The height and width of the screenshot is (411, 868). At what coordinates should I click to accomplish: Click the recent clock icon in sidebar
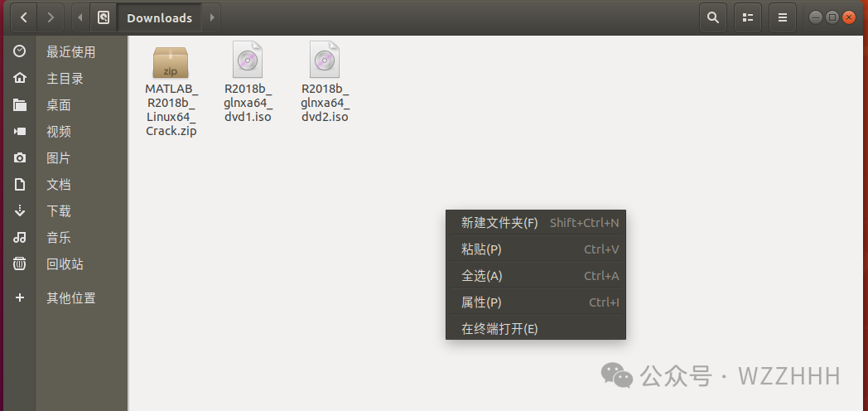click(x=19, y=51)
